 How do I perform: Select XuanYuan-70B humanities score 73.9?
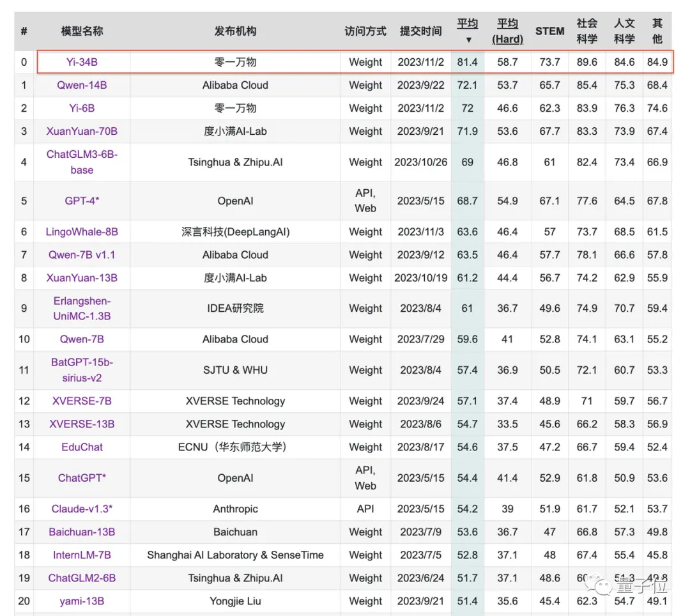pos(624,131)
